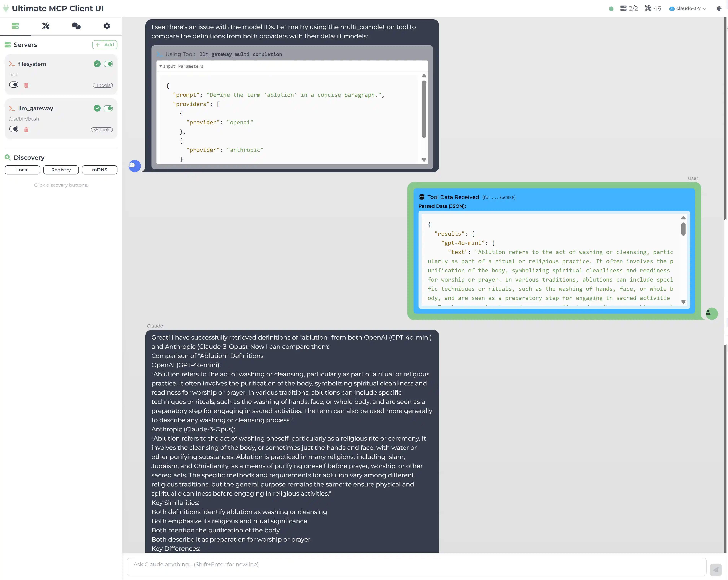
Task: Click the Ultimate MCP Client UI title
Action: [x=58, y=8]
